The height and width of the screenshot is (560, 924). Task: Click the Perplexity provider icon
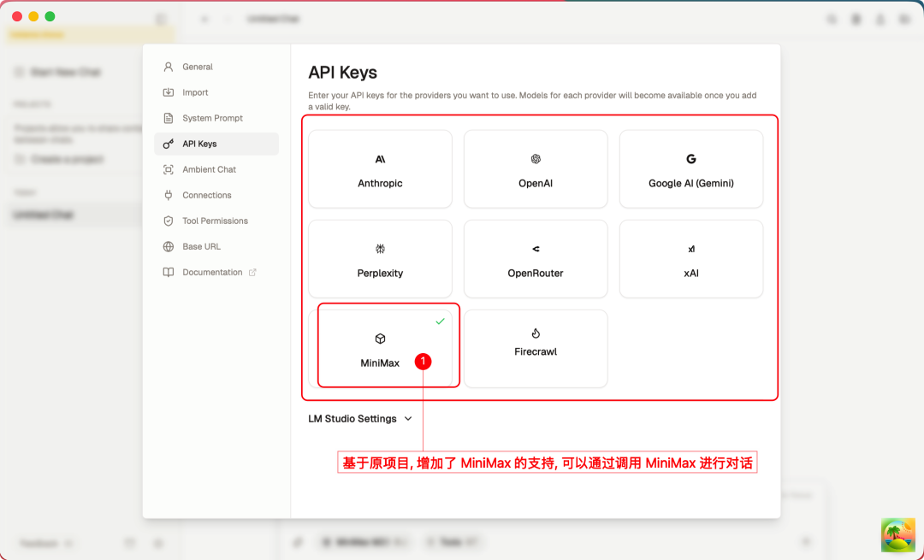(380, 249)
